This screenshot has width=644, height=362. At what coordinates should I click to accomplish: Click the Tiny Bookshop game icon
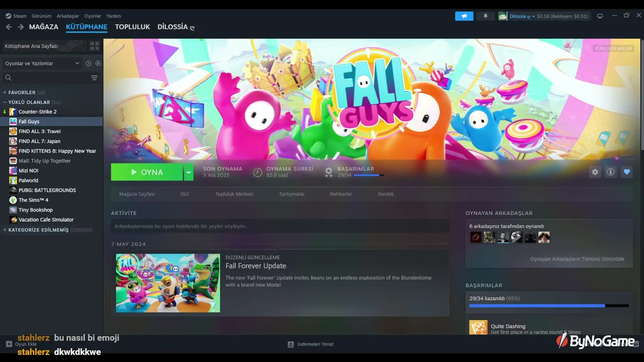coord(13,210)
